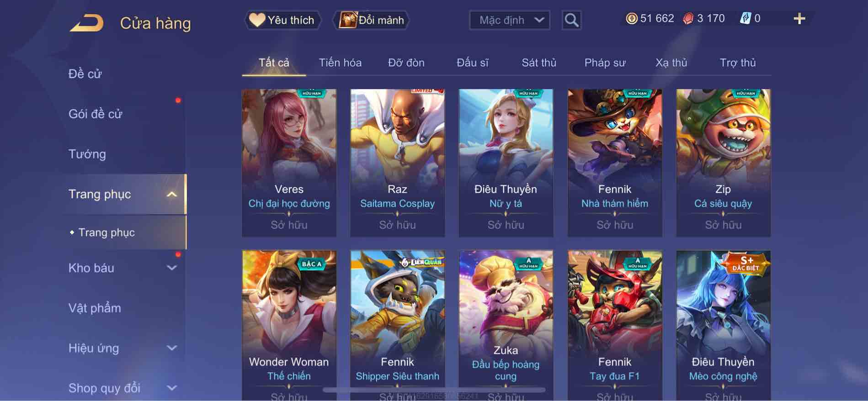Open Yêu thích favorites heart button
This screenshot has width=868, height=401.
tap(283, 20)
